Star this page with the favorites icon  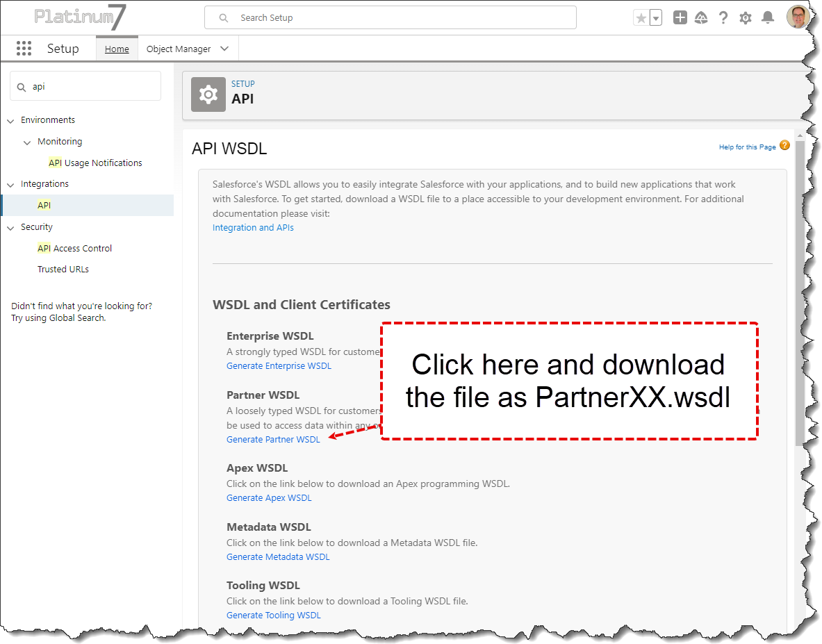[640, 17]
